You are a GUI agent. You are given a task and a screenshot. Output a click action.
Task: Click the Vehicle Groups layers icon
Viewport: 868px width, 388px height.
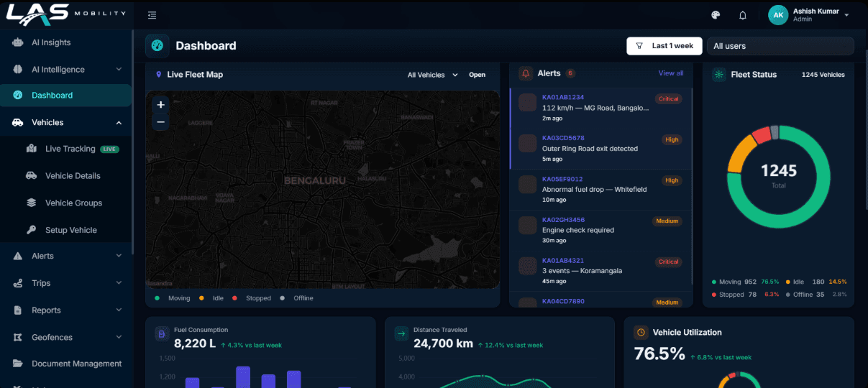32,203
